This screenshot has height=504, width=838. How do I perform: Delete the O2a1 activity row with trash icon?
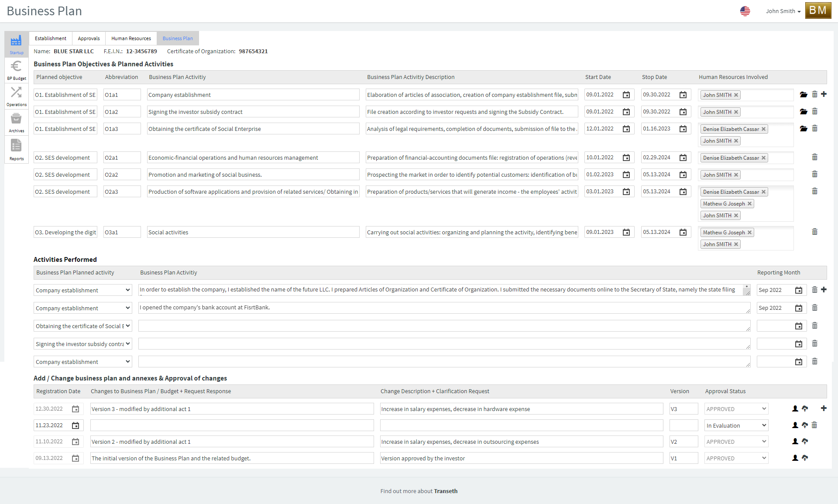point(814,157)
